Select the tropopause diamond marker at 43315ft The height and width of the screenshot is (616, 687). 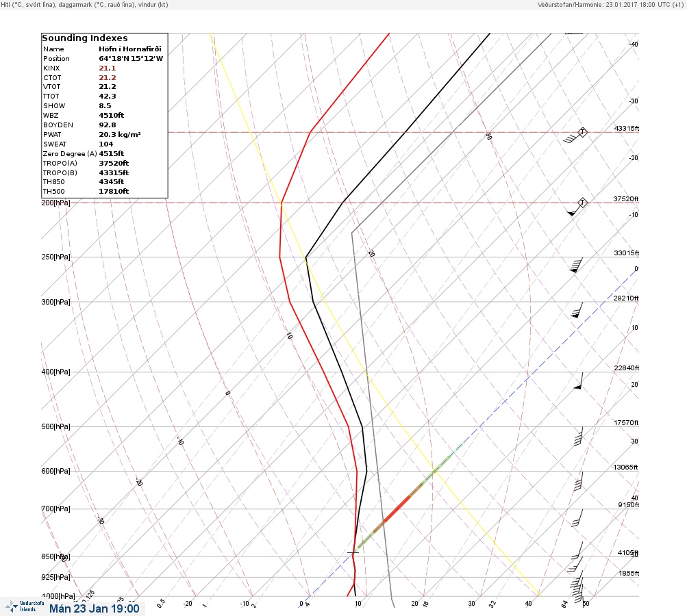tap(582, 132)
